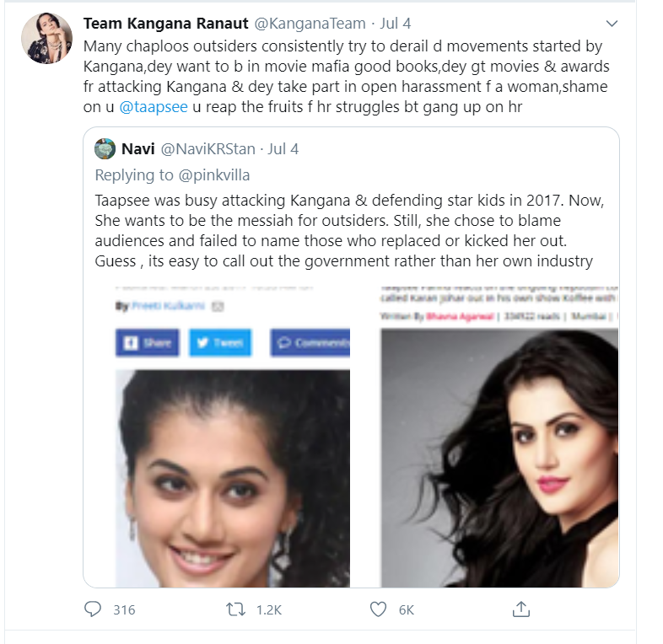Open @NaviKRStan handle in quoted tweet
This screenshot has height=644, width=663.
[208, 148]
